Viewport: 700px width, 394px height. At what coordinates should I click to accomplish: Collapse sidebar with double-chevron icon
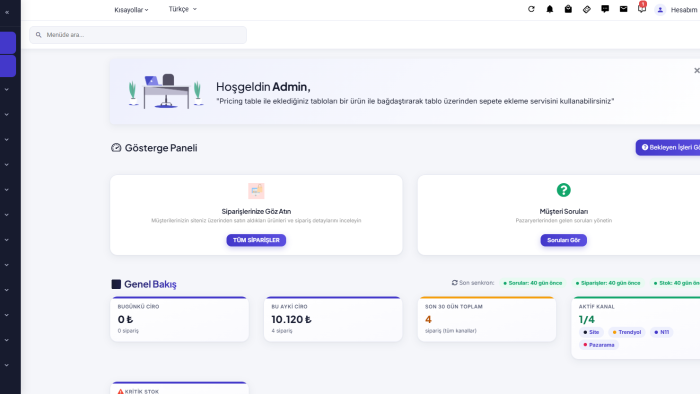[7, 12]
